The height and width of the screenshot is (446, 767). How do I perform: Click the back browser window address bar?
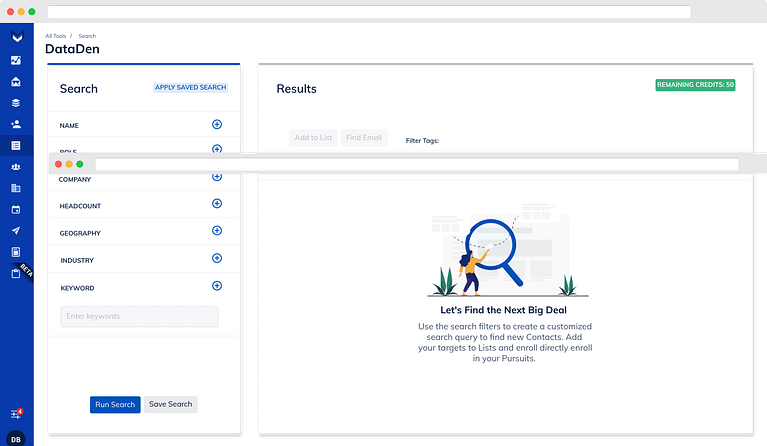[369, 11]
